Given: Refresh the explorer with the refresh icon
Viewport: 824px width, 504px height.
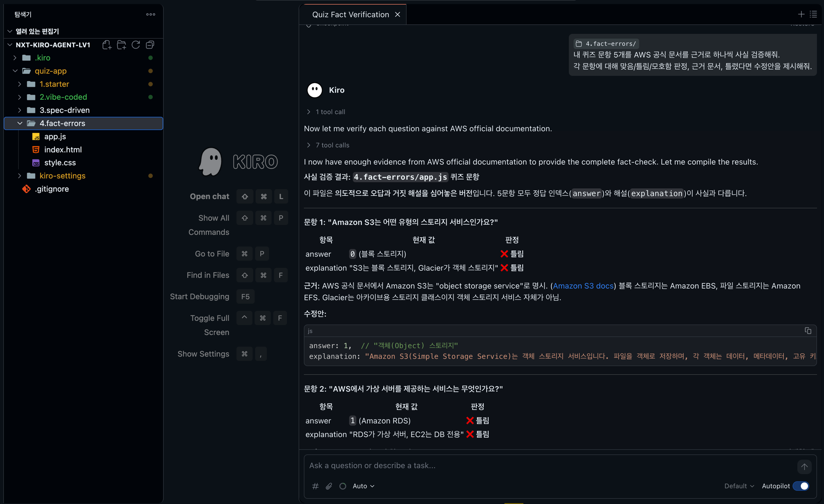Looking at the screenshot, I should [136, 45].
